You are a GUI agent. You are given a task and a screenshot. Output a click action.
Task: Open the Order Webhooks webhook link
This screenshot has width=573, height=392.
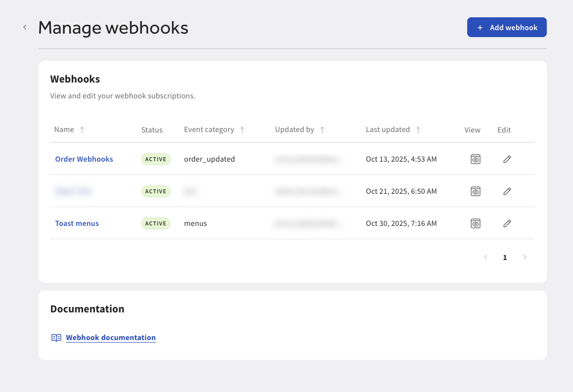84,159
